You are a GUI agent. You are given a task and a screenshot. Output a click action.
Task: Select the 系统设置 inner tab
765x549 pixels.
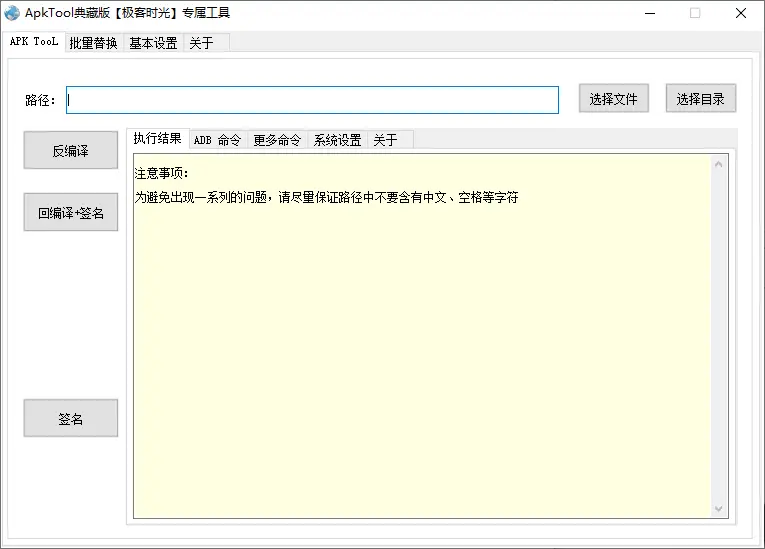337,140
